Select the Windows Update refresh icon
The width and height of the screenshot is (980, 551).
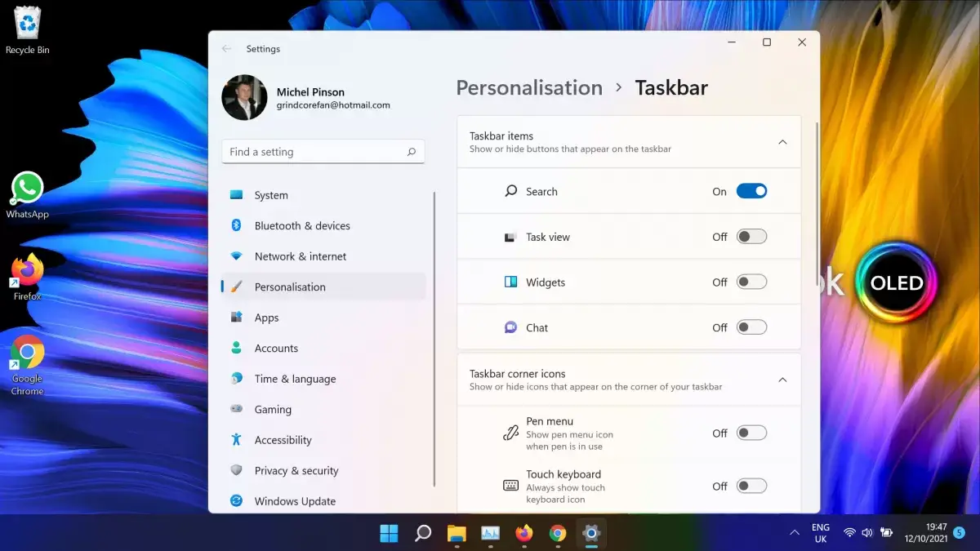click(x=236, y=501)
